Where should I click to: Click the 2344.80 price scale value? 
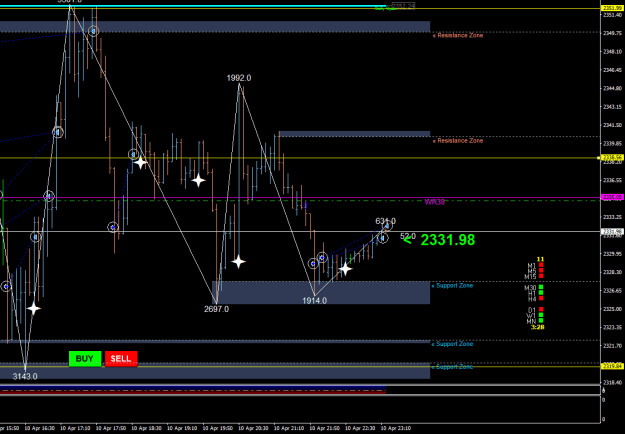613,88
